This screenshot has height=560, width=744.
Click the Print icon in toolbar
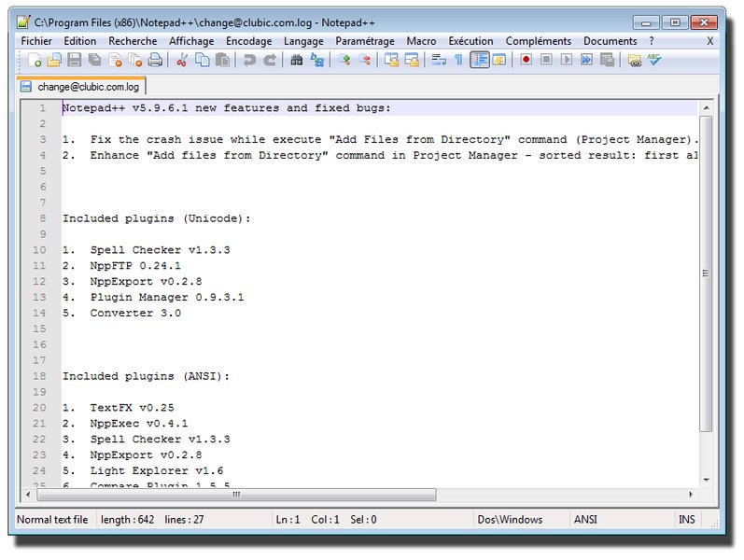[155, 61]
